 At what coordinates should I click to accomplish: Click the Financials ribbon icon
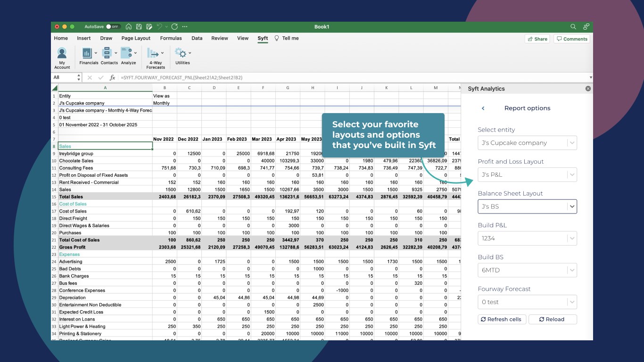(86, 53)
